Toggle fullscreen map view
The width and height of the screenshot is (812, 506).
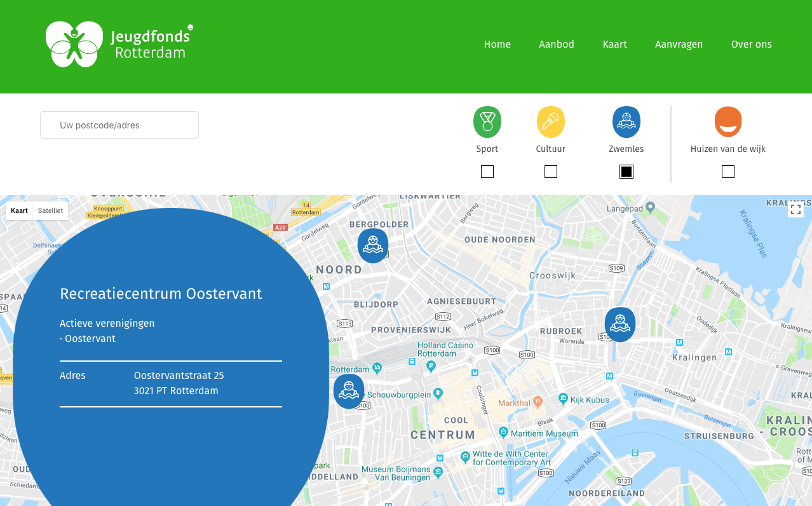[x=795, y=209]
